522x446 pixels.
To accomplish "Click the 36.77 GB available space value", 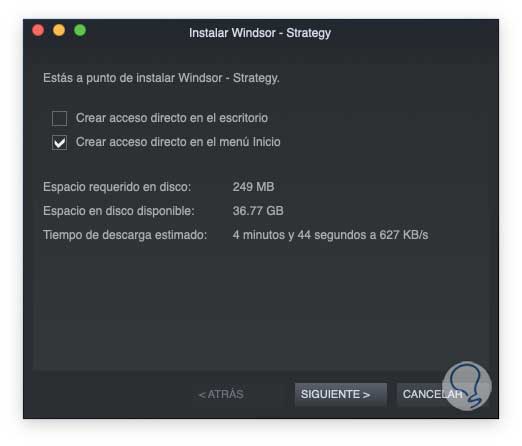I will tap(258, 211).
